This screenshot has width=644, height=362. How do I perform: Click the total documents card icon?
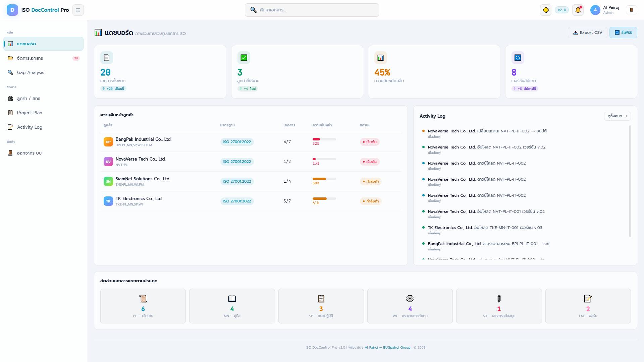[107, 58]
